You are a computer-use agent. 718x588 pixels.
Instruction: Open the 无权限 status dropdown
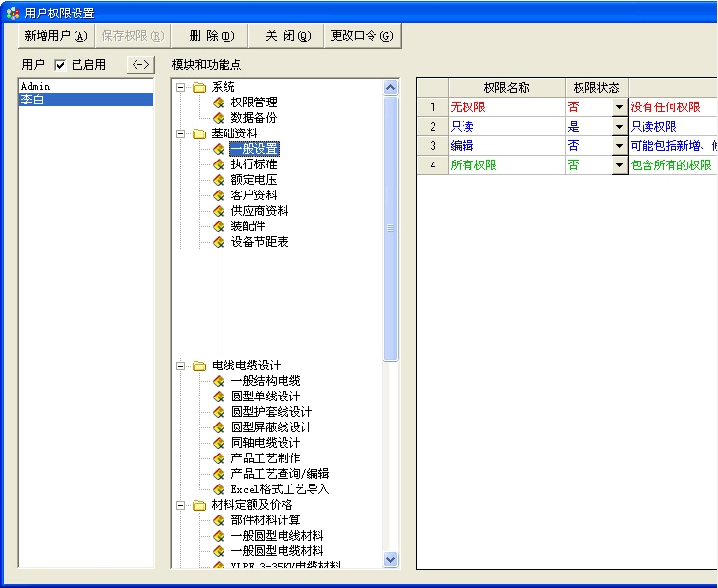click(x=619, y=107)
